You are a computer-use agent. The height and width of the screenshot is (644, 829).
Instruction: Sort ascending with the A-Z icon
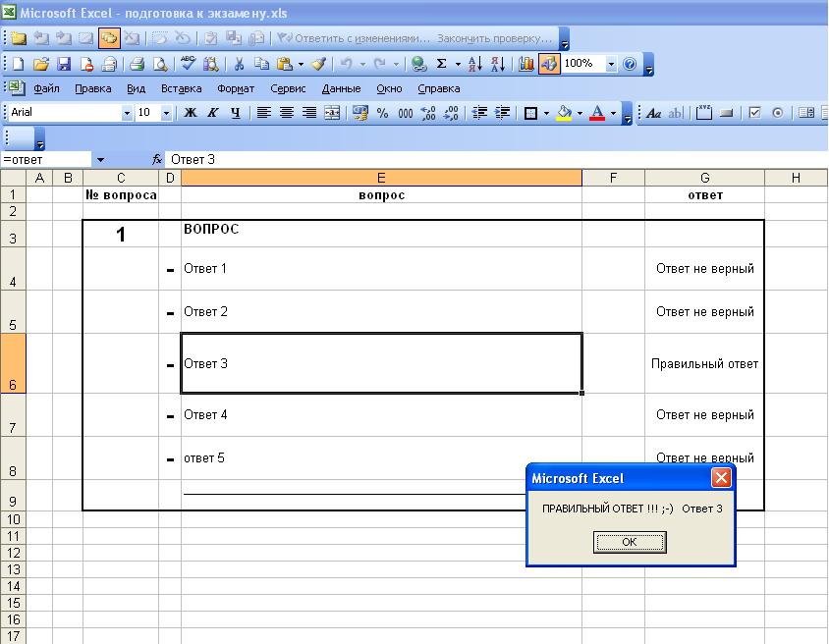tap(474, 64)
